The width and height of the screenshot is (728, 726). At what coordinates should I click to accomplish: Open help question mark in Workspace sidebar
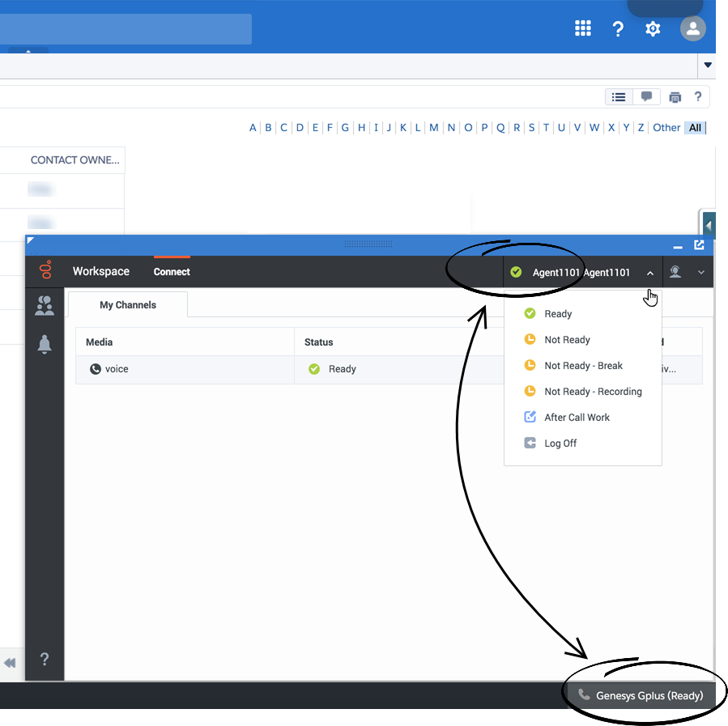(x=45, y=659)
